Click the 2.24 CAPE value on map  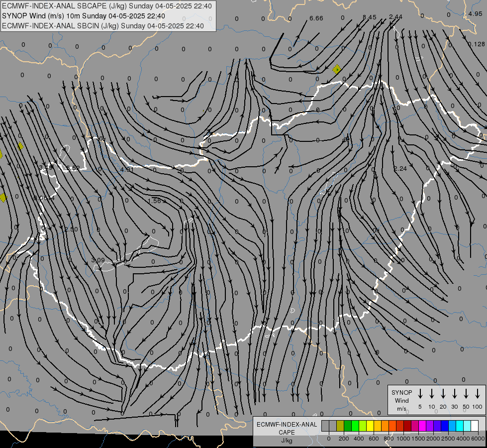[400, 169]
